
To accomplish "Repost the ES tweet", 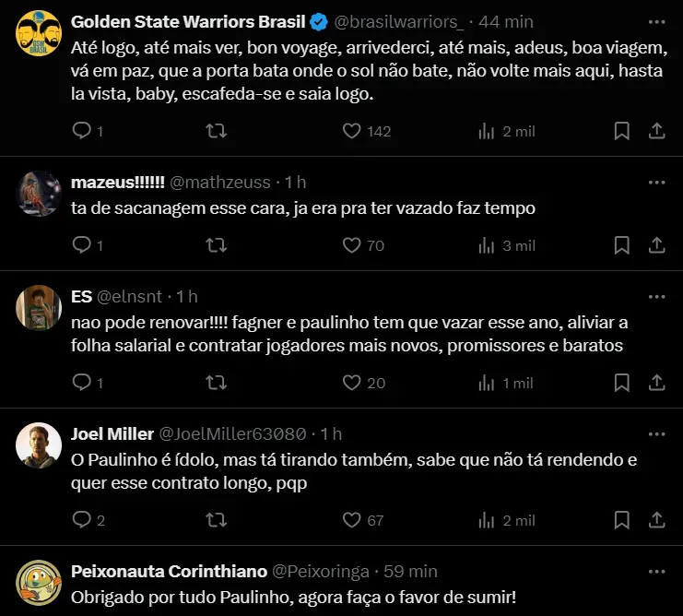I will (x=216, y=383).
